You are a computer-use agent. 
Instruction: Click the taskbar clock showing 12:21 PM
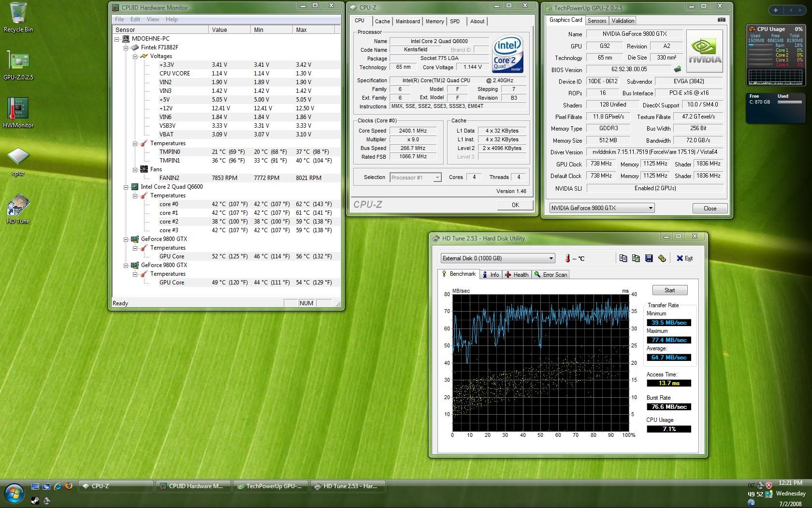(790, 482)
